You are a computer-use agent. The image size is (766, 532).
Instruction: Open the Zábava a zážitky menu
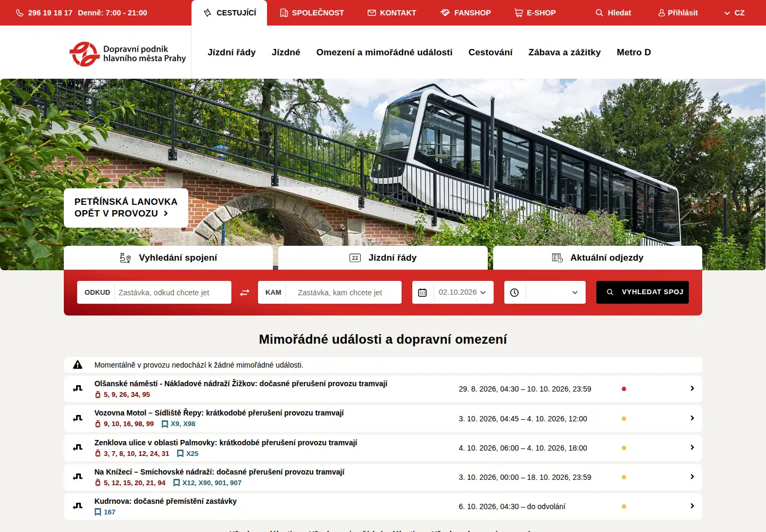pyautogui.click(x=564, y=52)
